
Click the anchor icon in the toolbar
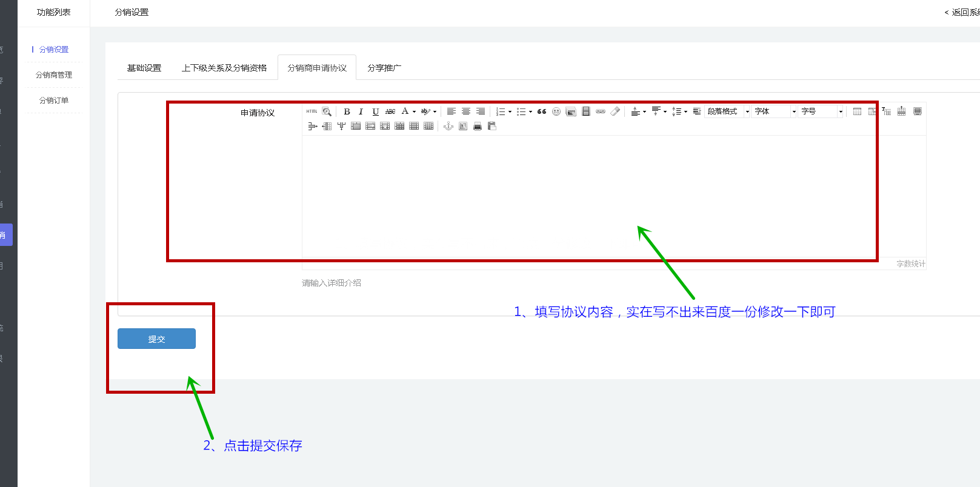click(448, 126)
